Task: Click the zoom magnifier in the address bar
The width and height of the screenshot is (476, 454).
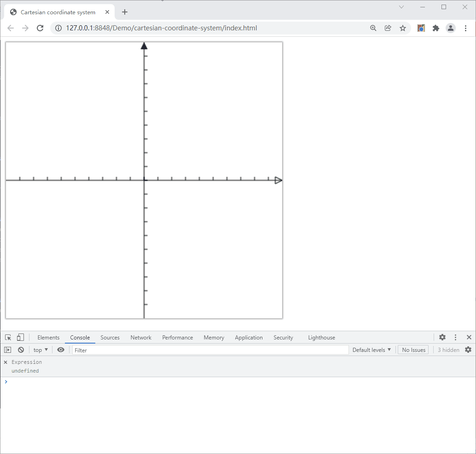Action: tap(373, 28)
